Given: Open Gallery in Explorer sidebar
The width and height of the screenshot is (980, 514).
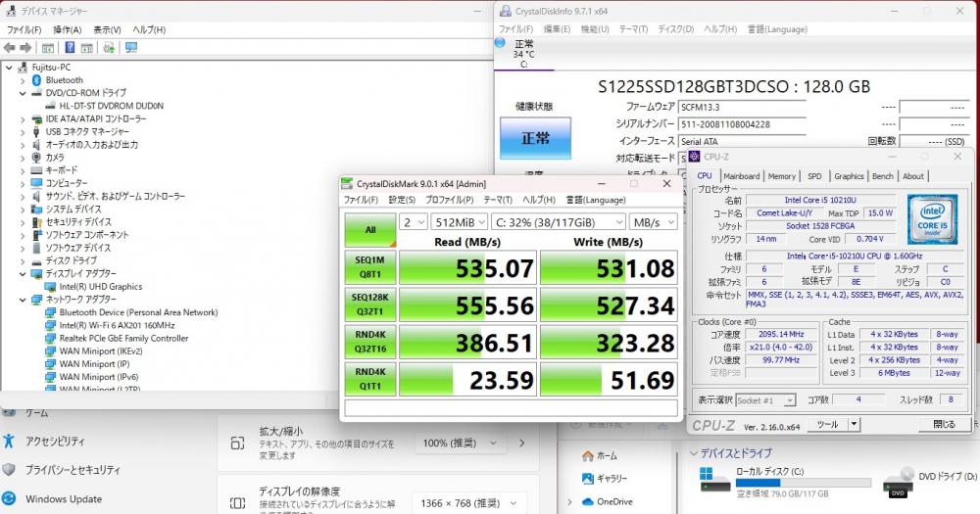Looking at the screenshot, I should (x=604, y=479).
